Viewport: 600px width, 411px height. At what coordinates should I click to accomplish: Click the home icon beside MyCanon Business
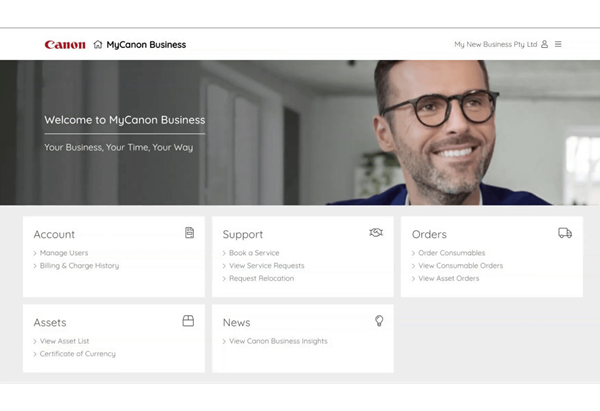98,44
